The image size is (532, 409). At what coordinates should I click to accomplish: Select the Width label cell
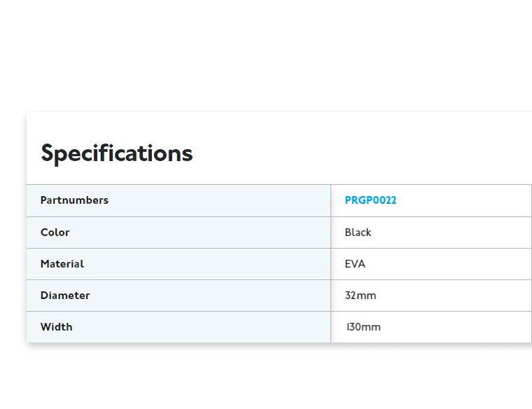pyautogui.click(x=178, y=327)
